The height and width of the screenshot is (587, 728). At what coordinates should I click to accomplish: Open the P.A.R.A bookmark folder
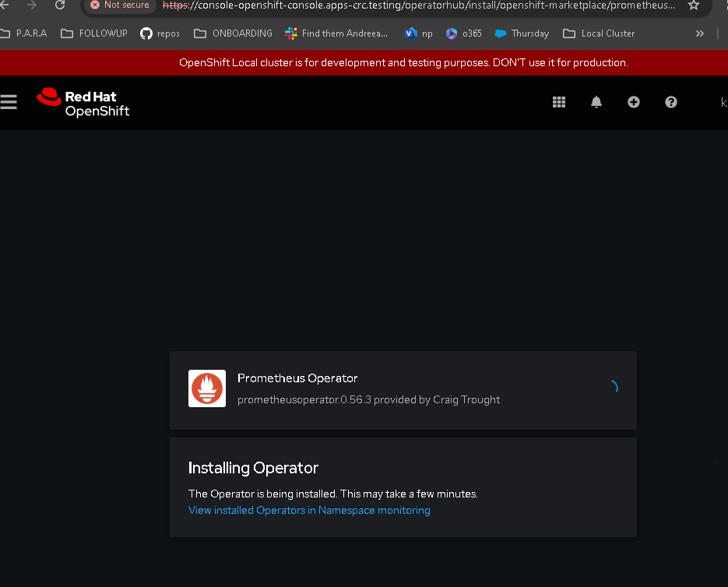(23, 33)
